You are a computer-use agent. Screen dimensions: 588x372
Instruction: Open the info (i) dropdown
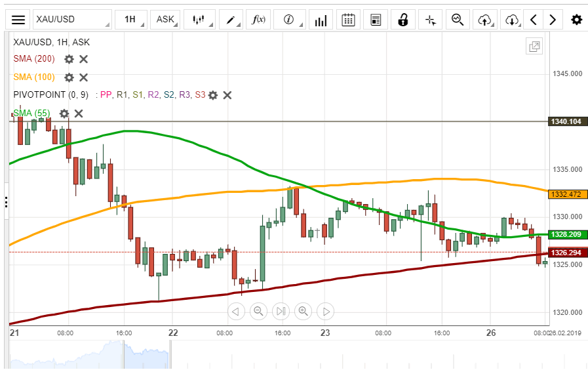point(289,20)
